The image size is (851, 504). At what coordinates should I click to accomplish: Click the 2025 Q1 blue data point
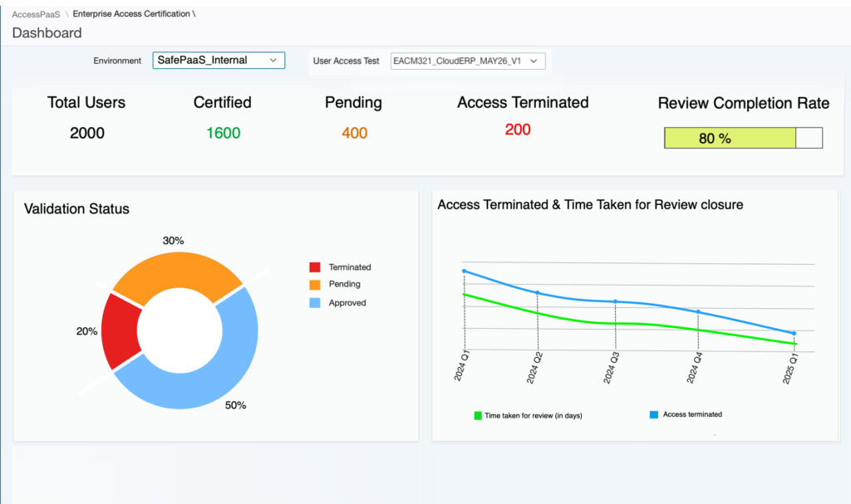pos(794,334)
